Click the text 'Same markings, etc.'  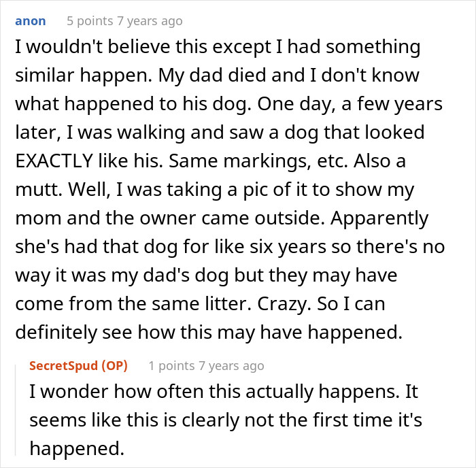[x=258, y=161]
